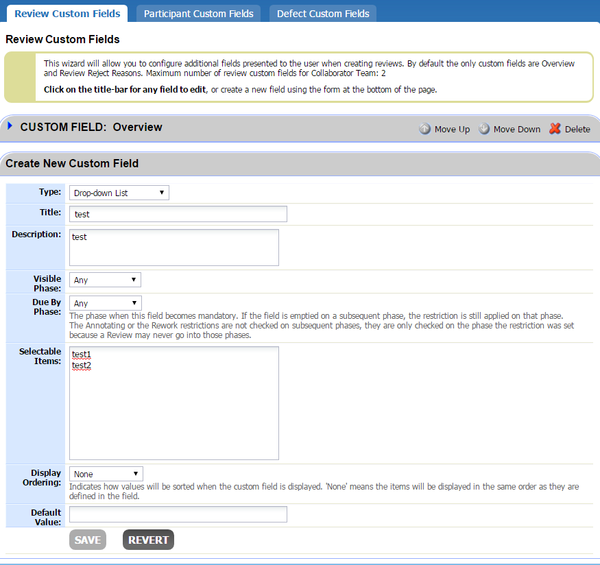Expand the Overview custom field triangle
Screen dimensions: 600x565
pos(10,125)
